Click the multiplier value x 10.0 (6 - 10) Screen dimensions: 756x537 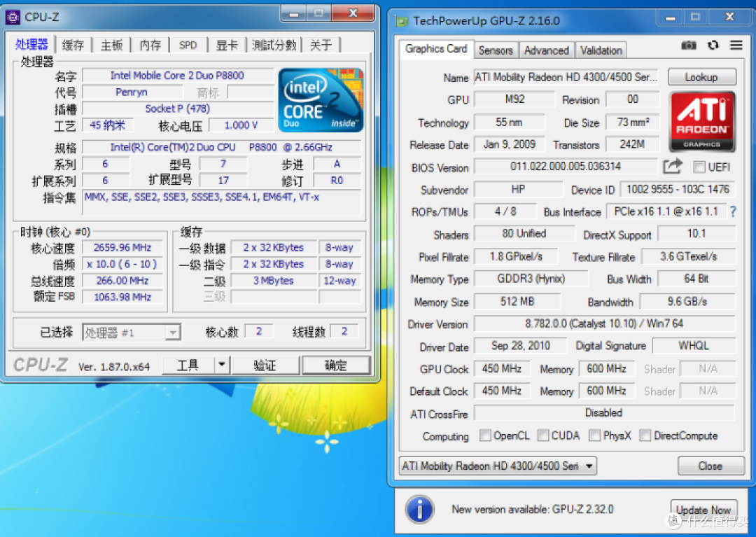(x=122, y=264)
